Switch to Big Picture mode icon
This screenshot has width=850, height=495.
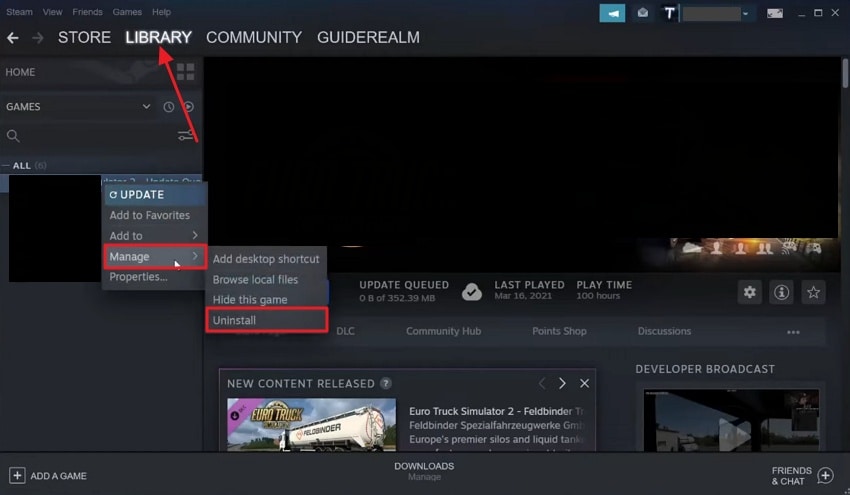(x=775, y=13)
